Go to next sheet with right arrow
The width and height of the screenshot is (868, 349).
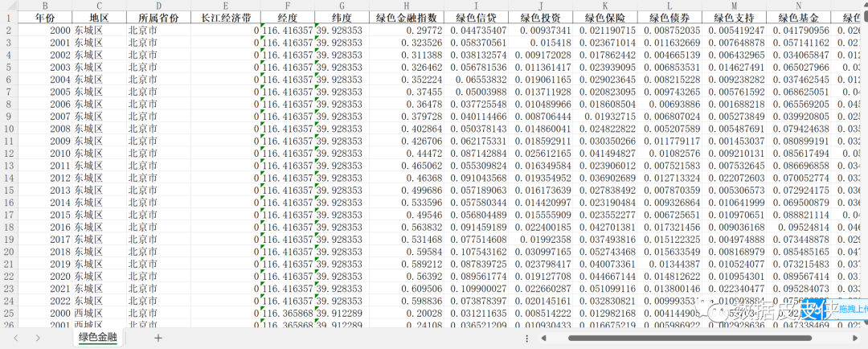[38, 338]
